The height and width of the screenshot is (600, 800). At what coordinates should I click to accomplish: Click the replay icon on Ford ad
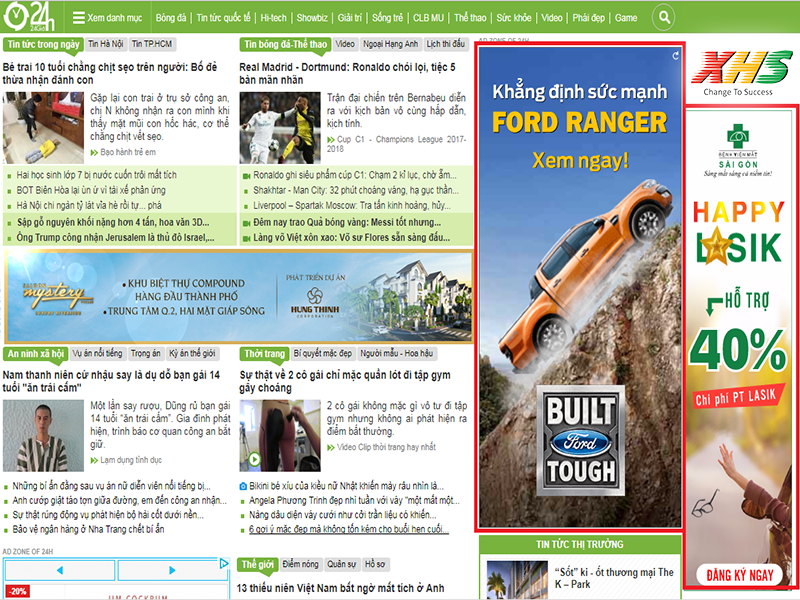(x=676, y=55)
